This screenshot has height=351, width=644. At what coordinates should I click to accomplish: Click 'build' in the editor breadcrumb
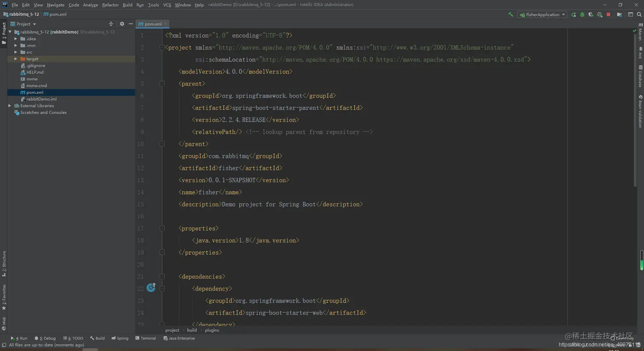coord(192,331)
